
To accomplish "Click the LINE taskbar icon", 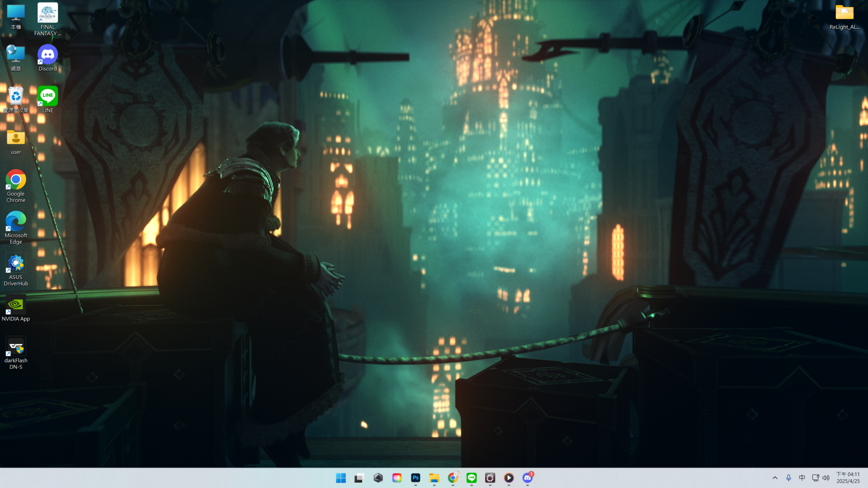I will tap(471, 478).
